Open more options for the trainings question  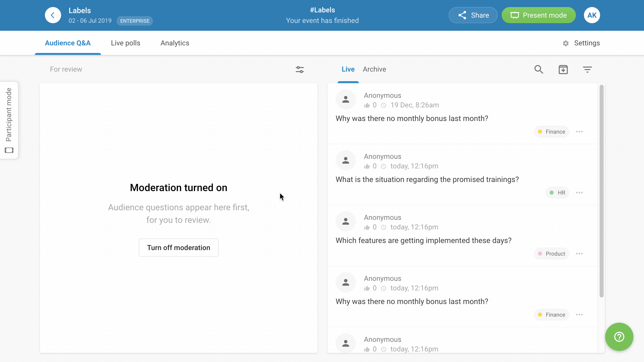[x=579, y=193]
